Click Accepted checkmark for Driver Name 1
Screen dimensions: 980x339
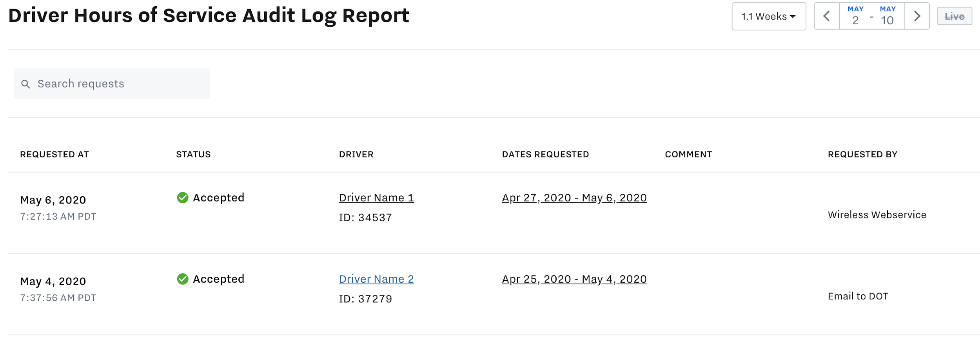point(183,198)
